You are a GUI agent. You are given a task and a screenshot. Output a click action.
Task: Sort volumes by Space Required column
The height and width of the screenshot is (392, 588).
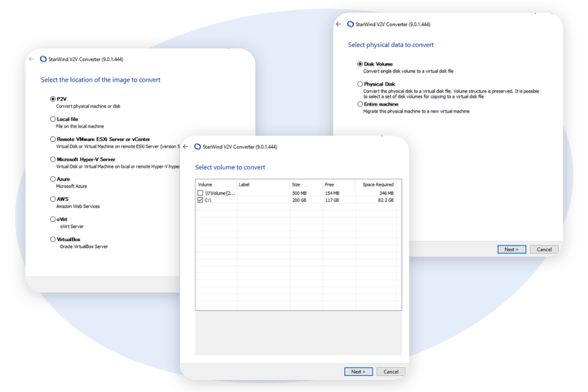pyautogui.click(x=377, y=185)
